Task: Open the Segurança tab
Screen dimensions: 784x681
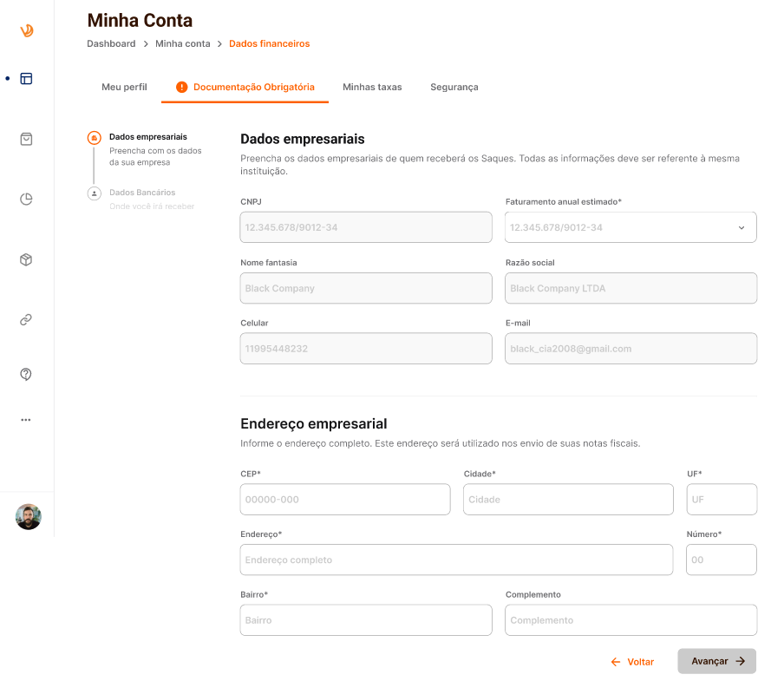Action: tap(454, 87)
